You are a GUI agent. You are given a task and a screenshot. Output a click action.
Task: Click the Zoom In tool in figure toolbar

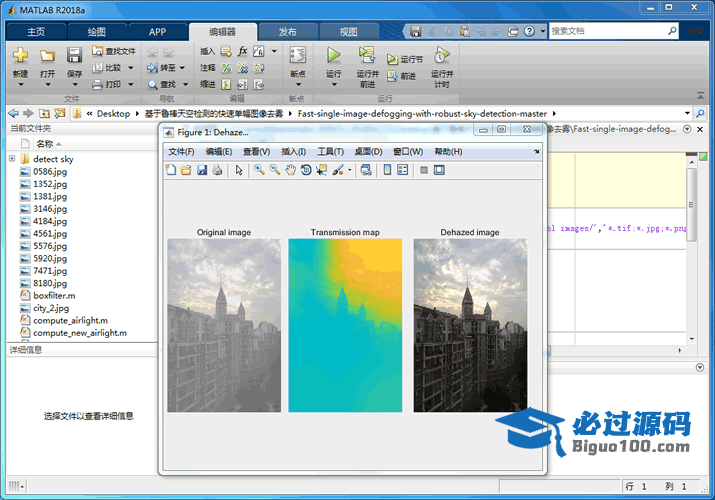coord(259,170)
